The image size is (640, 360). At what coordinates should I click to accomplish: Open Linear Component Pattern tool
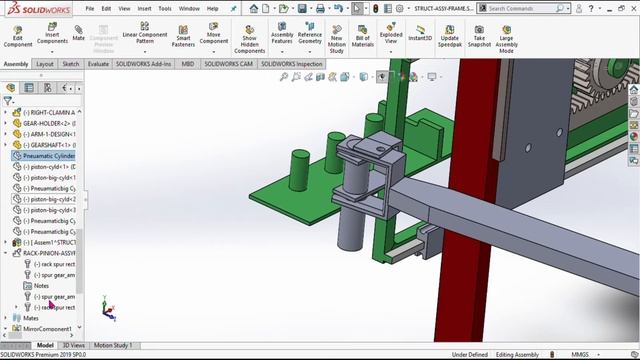[144, 33]
